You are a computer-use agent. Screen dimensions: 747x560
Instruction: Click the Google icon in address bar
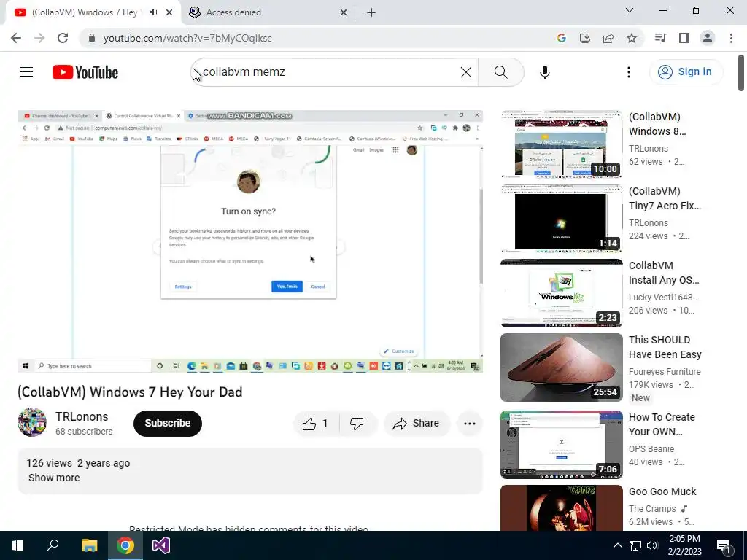pyautogui.click(x=562, y=38)
